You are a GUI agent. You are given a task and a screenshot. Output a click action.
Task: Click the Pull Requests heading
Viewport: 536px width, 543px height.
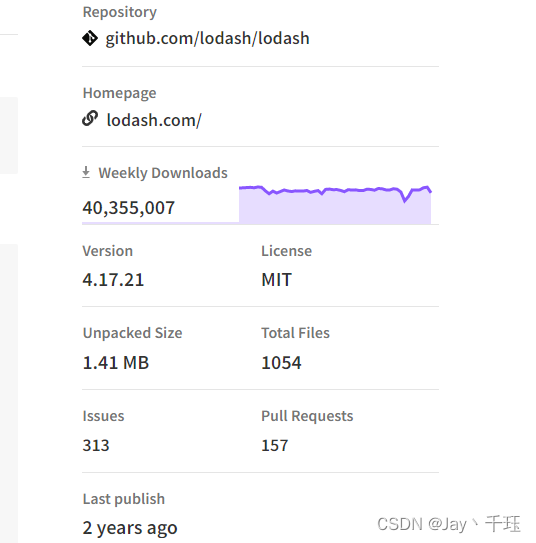pyautogui.click(x=307, y=416)
